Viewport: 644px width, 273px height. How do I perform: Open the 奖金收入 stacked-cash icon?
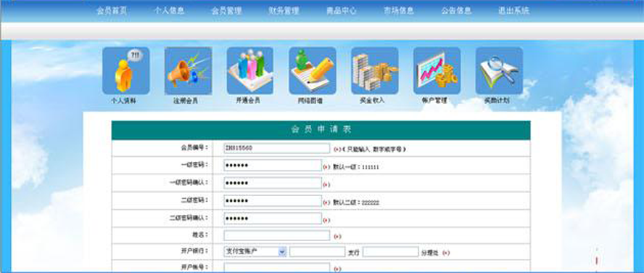[x=374, y=70]
